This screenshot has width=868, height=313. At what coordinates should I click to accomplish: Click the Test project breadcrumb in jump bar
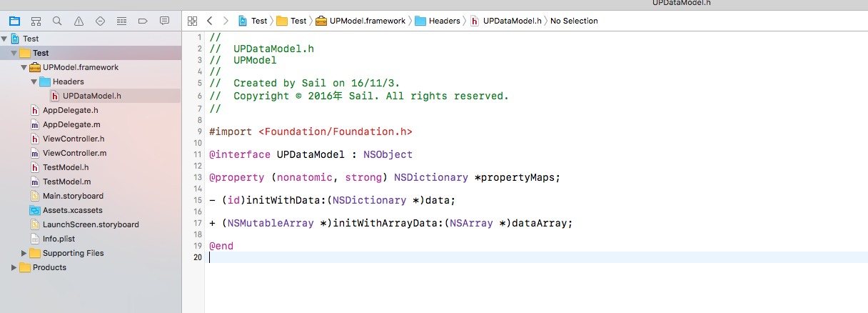click(253, 21)
